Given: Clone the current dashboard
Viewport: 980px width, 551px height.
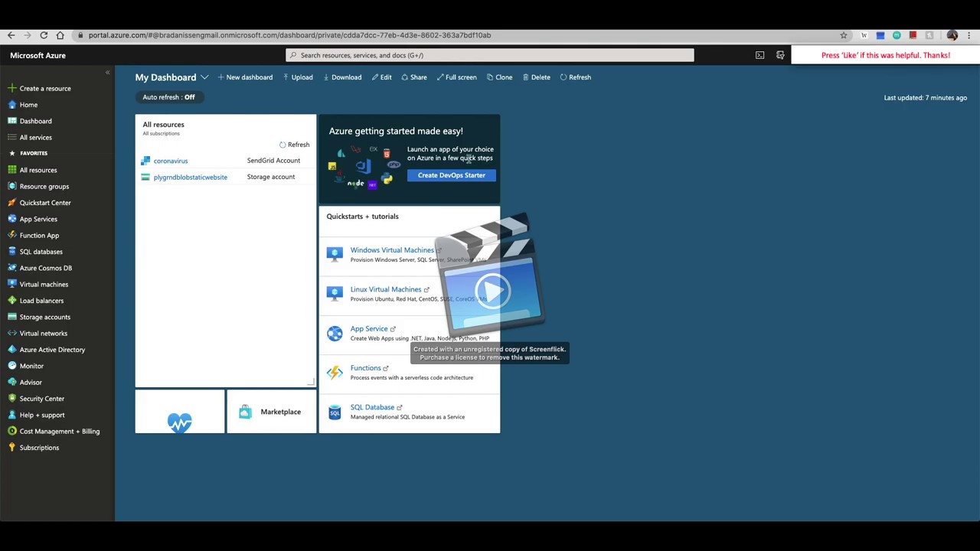Looking at the screenshot, I should [x=500, y=77].
